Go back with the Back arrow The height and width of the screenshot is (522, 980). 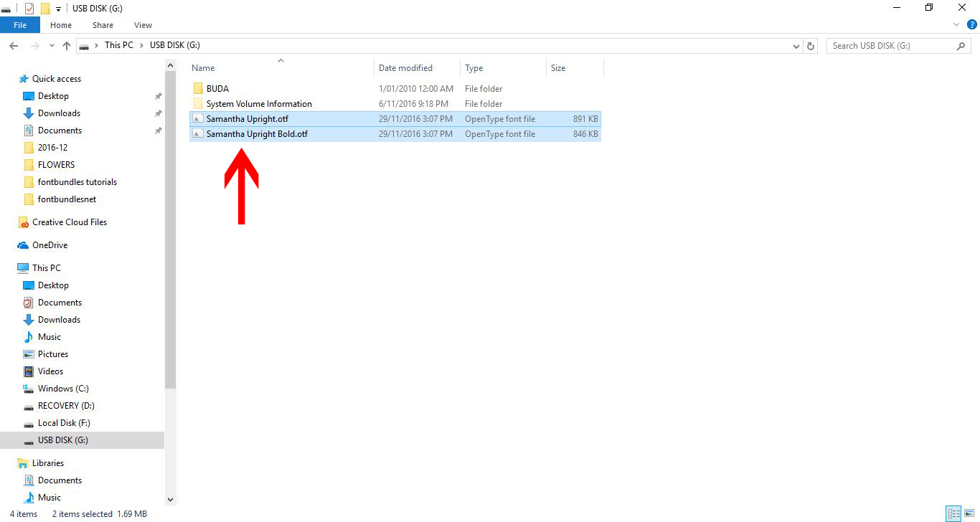click(14, 45)
